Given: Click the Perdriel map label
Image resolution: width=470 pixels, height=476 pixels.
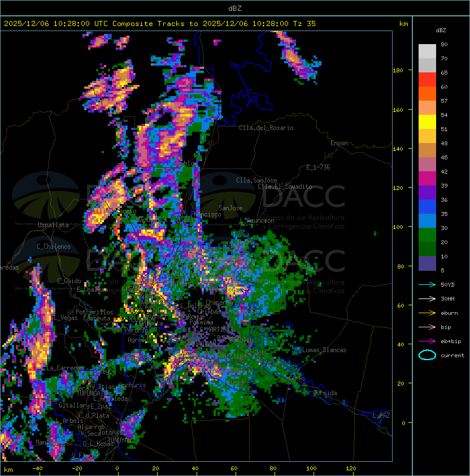Looking at the screenshot, I should (x=137, y=330).
